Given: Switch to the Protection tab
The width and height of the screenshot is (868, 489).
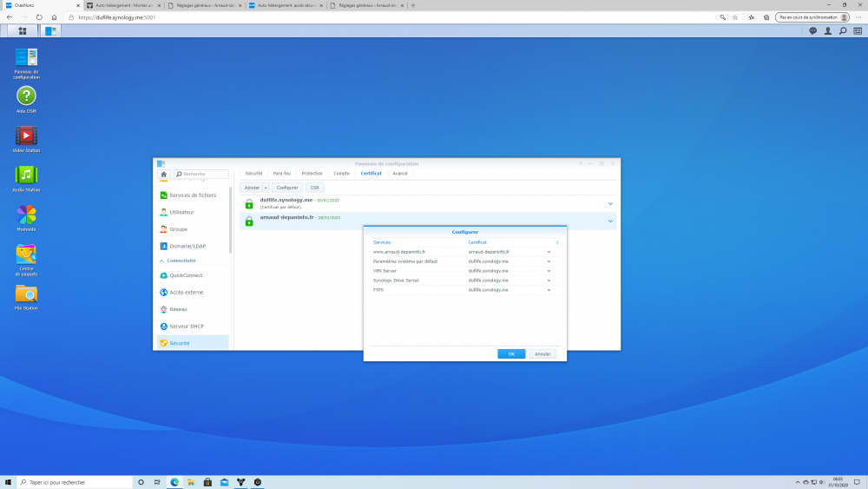Looking at the screenshot, I should point(312,173).
